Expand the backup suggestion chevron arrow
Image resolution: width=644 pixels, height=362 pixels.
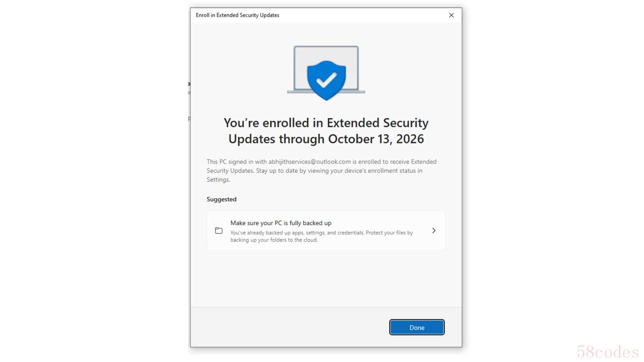tap(434, 231)
